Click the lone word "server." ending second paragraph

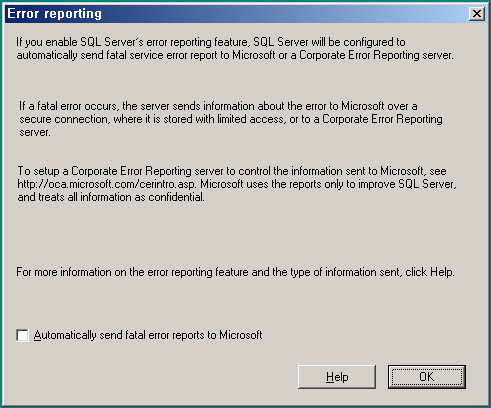(35, 132)
